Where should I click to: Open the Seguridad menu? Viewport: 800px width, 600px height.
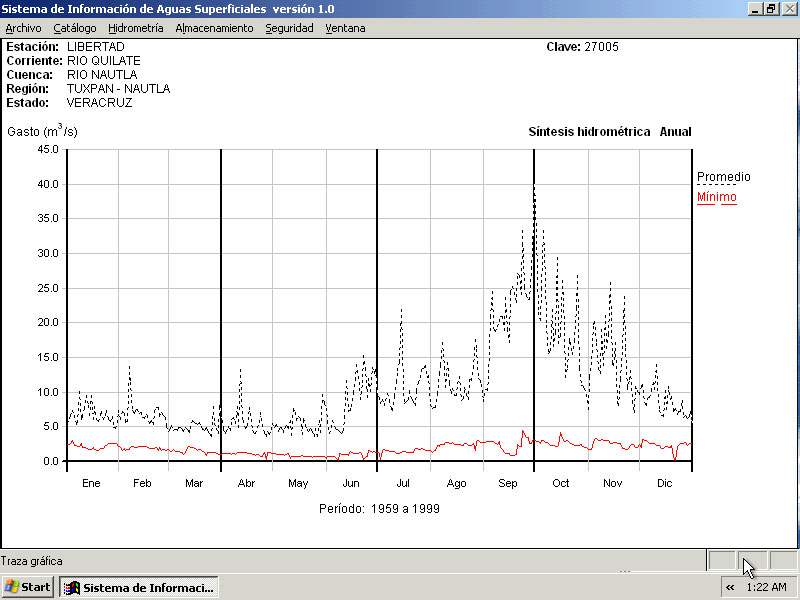(289, 28)
